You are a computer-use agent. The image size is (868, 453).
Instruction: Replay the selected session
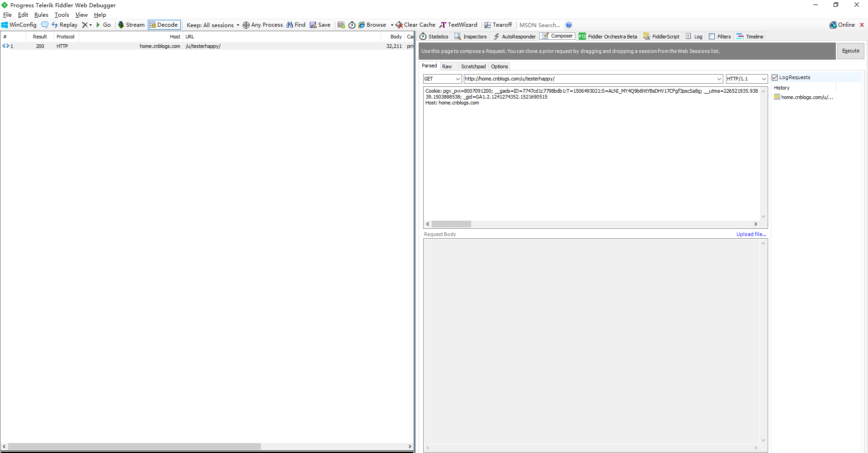(65, 25)
